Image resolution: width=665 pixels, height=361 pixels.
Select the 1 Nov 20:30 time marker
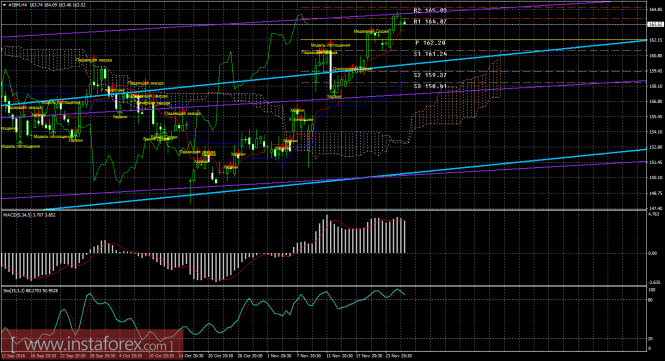(x=279, y=356)
